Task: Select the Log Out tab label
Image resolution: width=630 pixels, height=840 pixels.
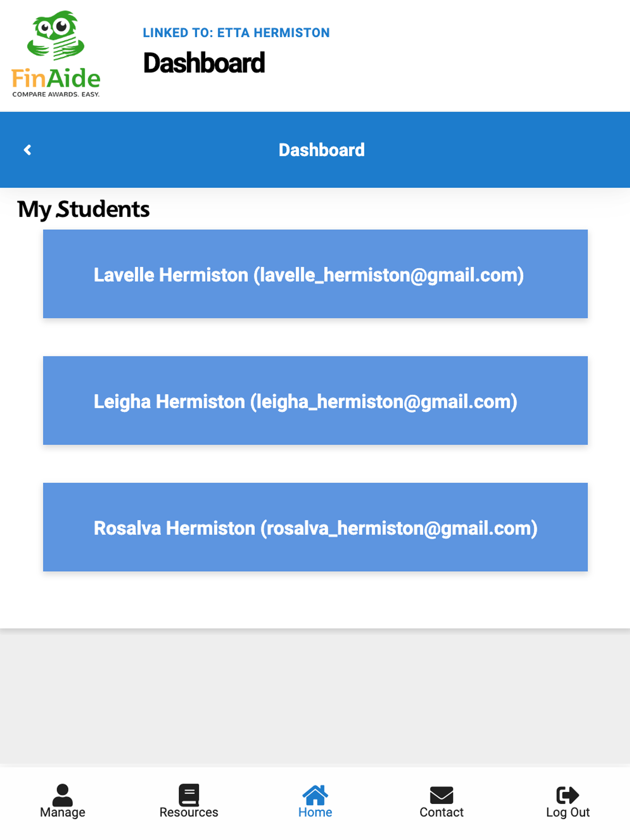Action: 568,813
